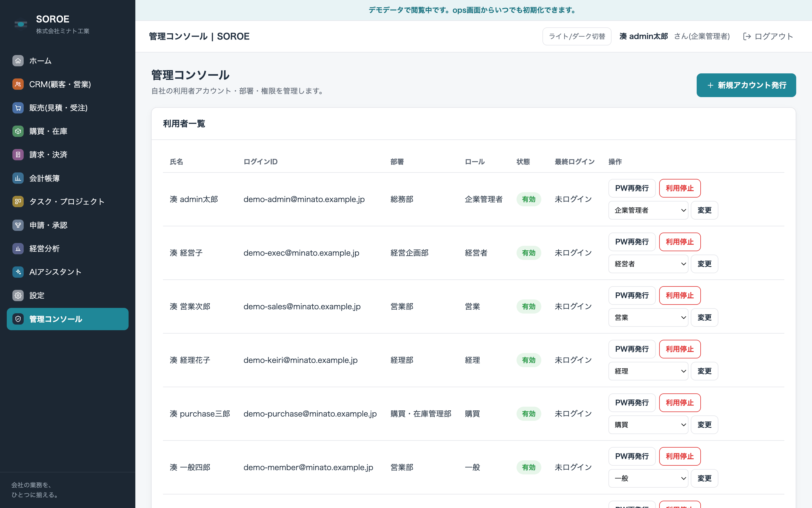Navigate to 購買・在庫
This screenshot has height=508, width=812.
tap(67, 131)
